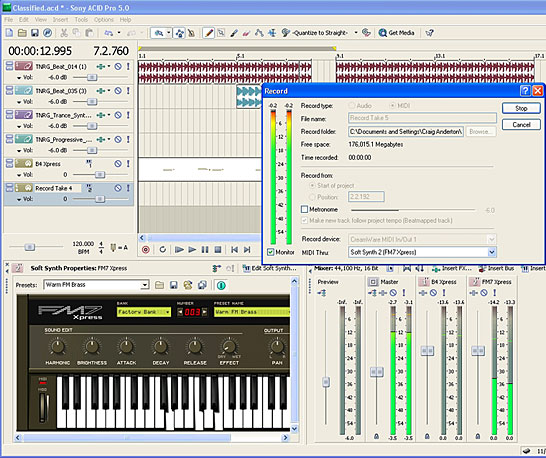Click the Record folder path field
This screenshot has width=546, height=458.
[406, 132]
